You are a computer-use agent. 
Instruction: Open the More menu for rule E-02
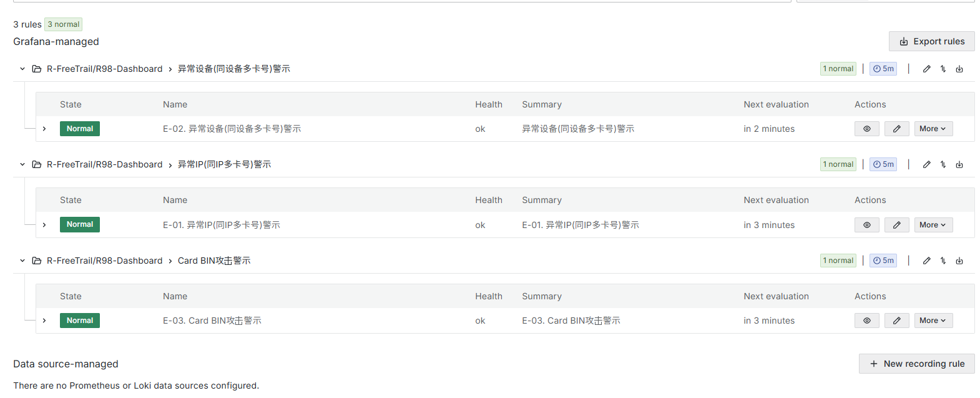click(x=933, y=129)
